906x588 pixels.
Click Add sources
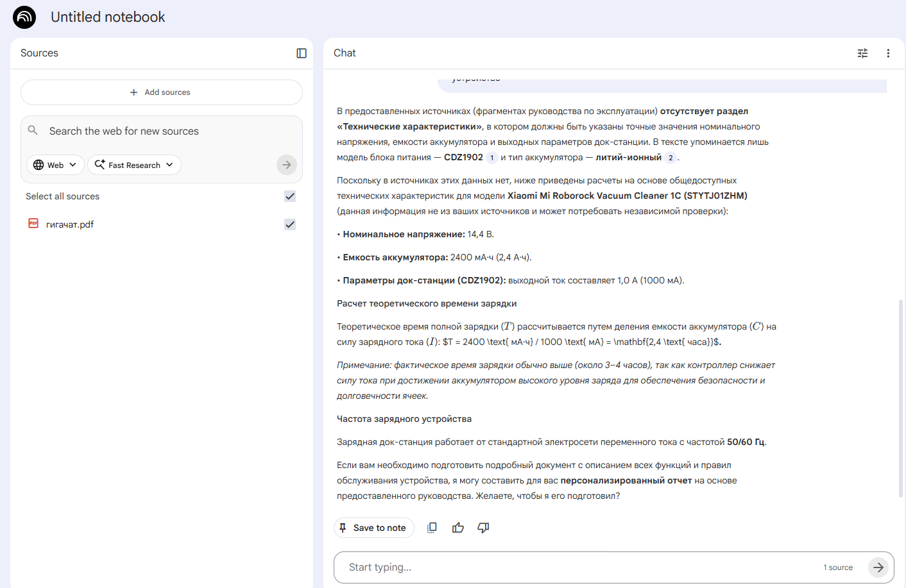pos(160,92)
